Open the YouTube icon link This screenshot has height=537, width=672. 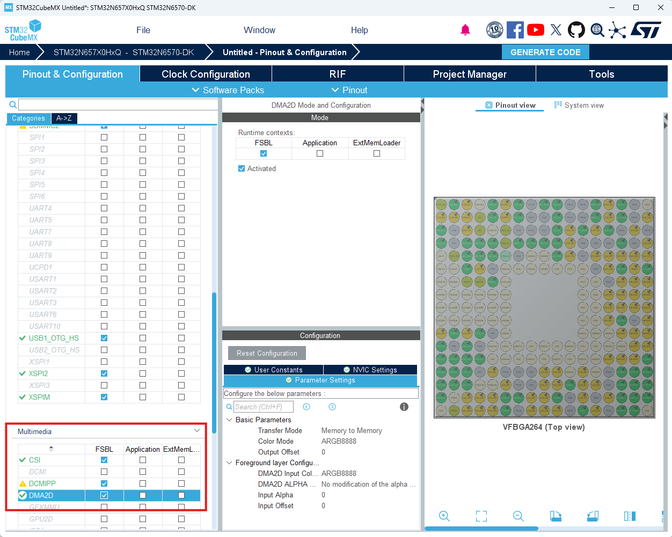click(535, 30)
